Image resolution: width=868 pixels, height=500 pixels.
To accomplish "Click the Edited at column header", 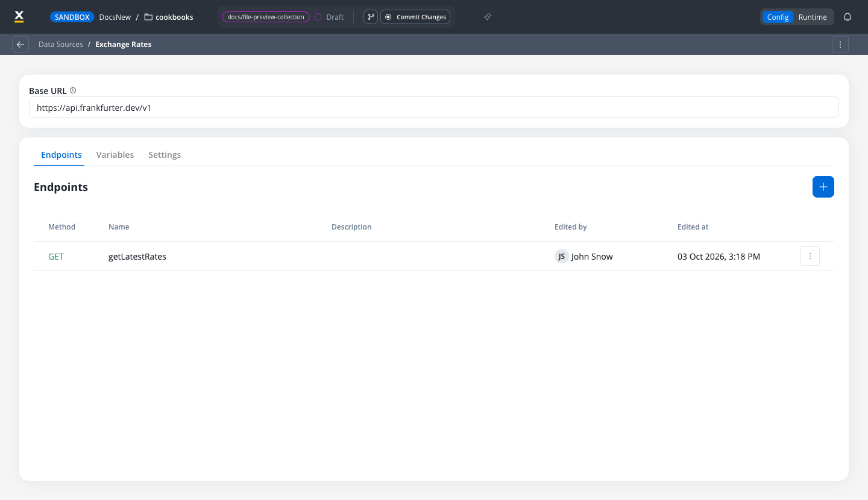I will (693, 227).
